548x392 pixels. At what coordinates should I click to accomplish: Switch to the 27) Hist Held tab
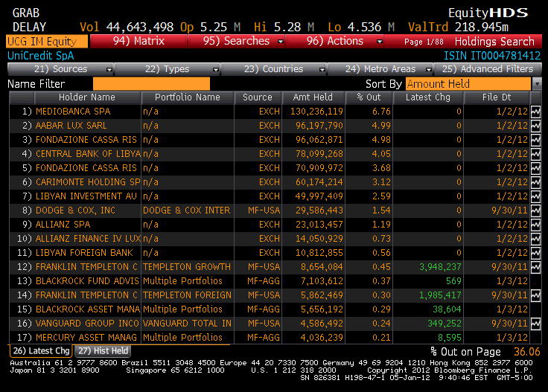coord(103,351)
